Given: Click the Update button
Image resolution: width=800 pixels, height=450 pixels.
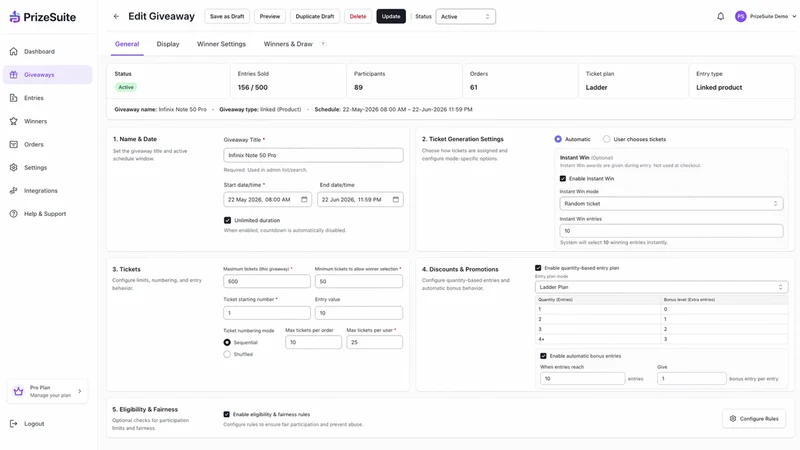Looking at the screenshot, I should coord(391,16).
